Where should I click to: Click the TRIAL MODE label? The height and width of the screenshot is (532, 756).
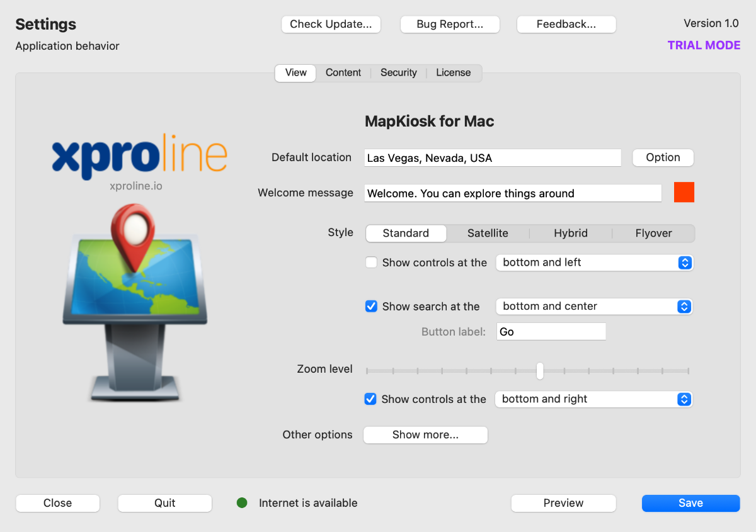[704, 45]
